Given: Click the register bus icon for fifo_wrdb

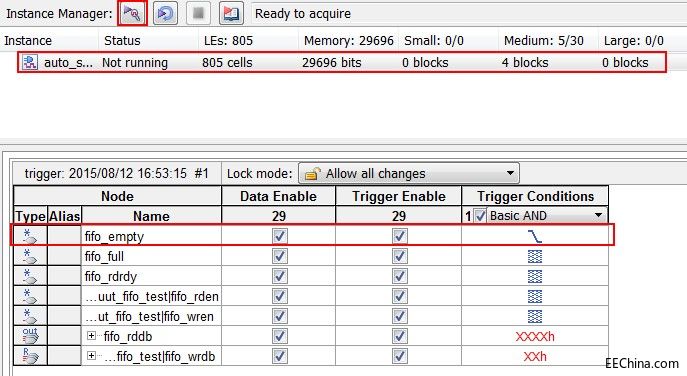Looking at the screenshot, I should (x=30, y=356).
